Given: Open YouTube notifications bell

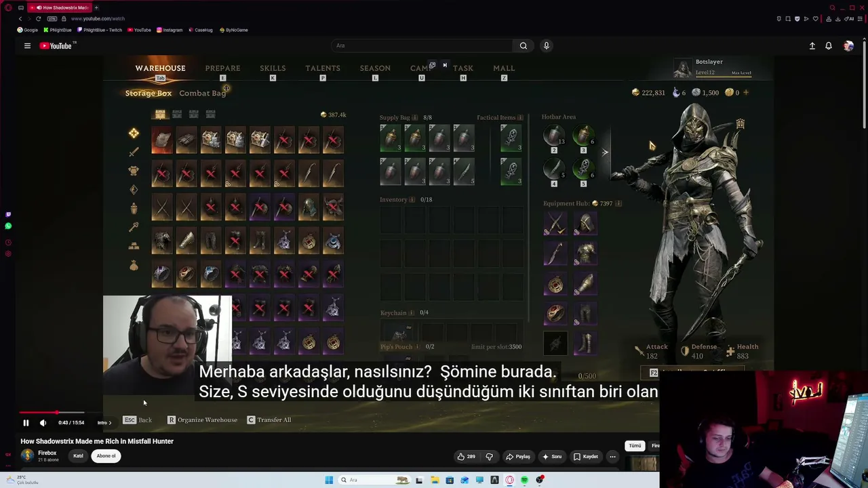Looking at the screenshot, I should click(828, 45).
